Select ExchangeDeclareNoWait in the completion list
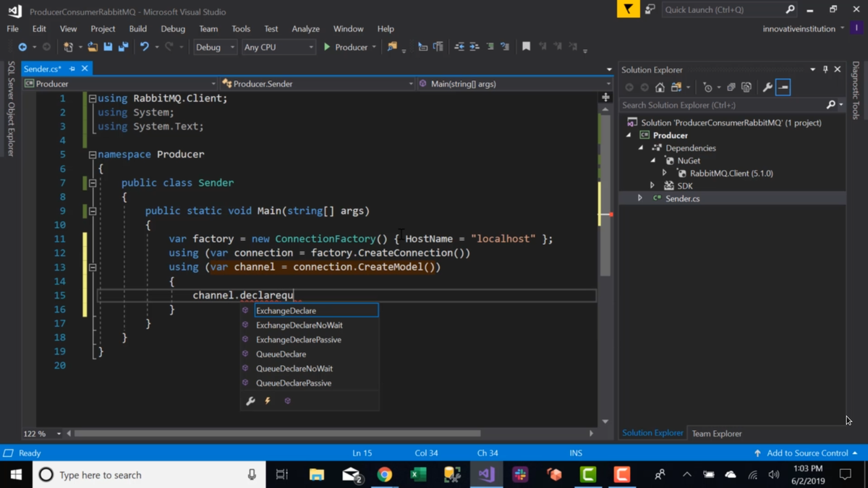 (x=299, y=325)
